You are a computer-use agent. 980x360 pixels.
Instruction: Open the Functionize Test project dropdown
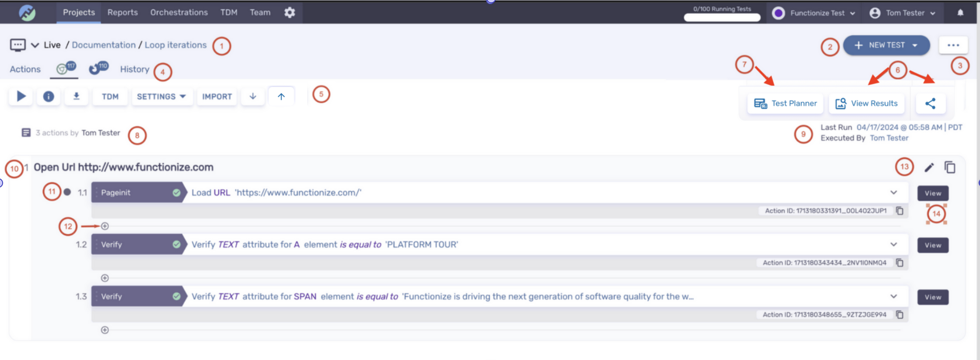click(814, 13)
